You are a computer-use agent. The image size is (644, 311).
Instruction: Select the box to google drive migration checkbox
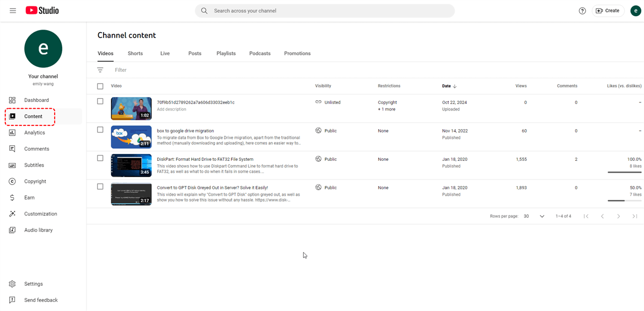click(x=100, y=130)
